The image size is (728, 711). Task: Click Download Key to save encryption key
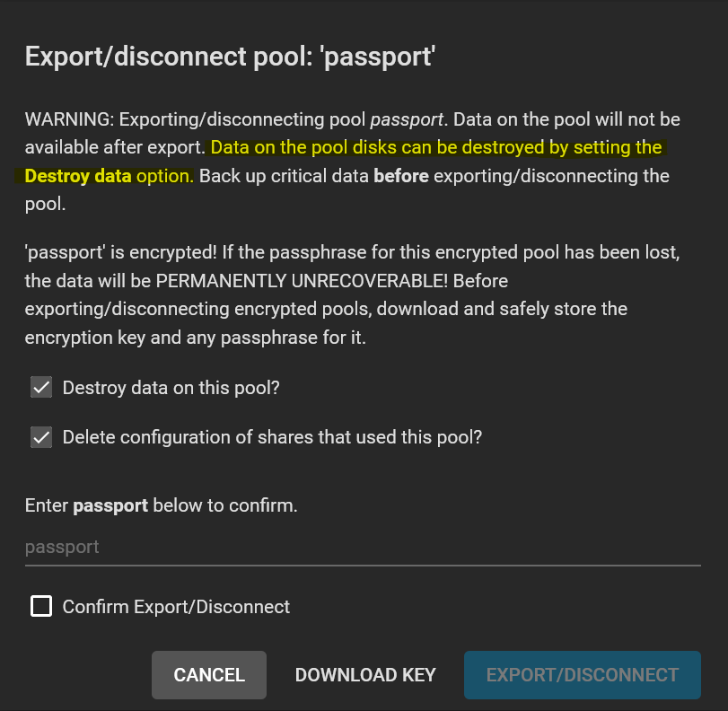click(x=365, y=675)
